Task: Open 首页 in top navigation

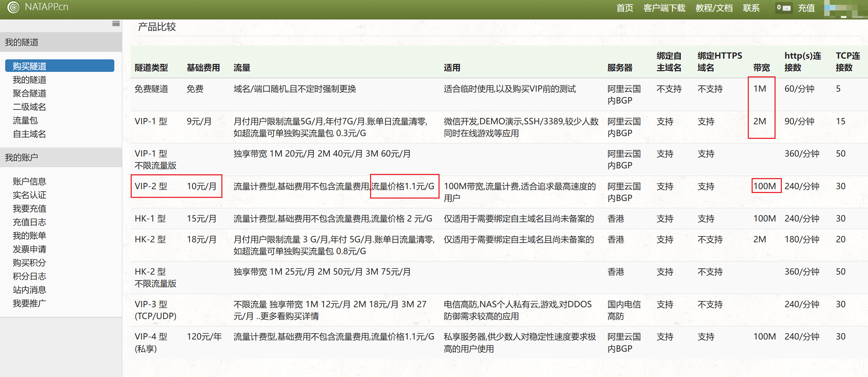Action: [x=624, y=8]
